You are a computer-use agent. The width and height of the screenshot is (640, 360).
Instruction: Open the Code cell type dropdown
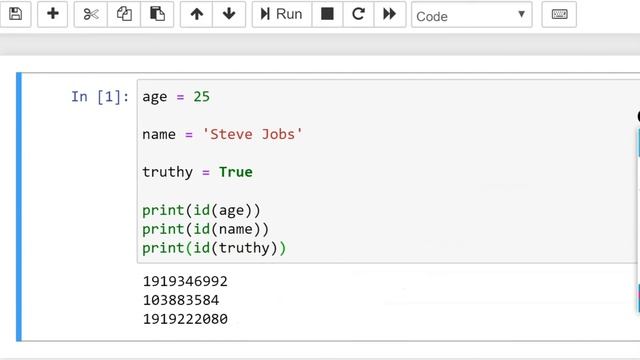pyautogui.click(x=472, y=15)
